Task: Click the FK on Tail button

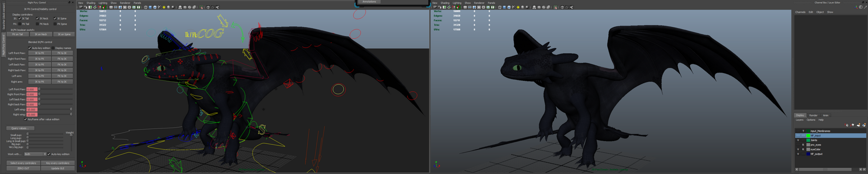Action: click(17, 34)
